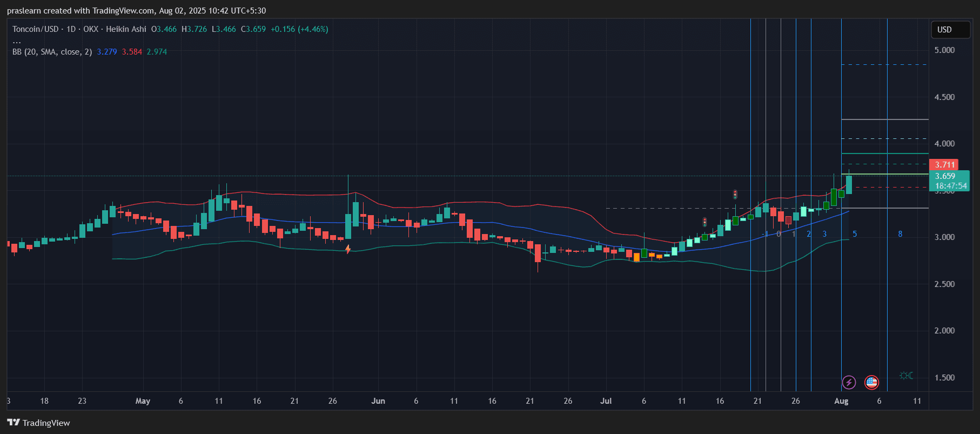Select the Fibonacci time zone label 5
The height and width of the screenshot is (434, 980).
tap(855, 234)
